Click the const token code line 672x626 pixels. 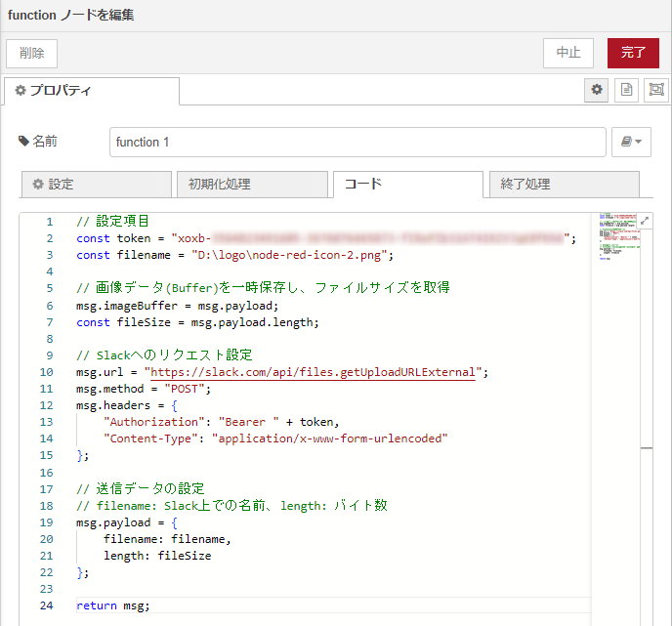[325, 238]
